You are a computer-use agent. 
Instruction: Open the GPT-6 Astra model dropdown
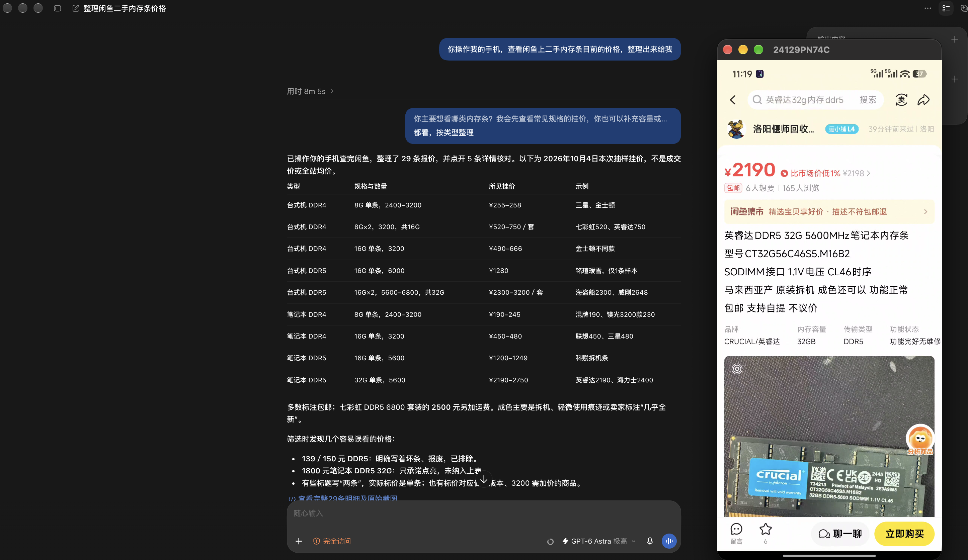pyautogui.click(x=599, y=541)
